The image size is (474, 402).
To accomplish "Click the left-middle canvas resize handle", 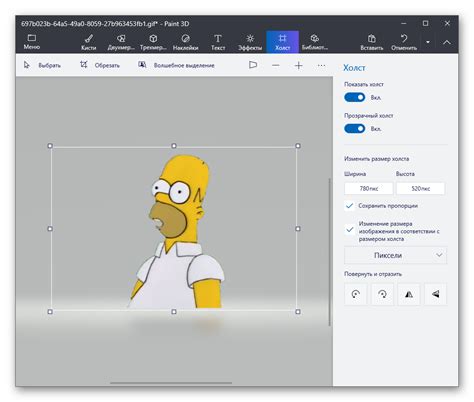I will pyautogui.click(x=50, y=229).
